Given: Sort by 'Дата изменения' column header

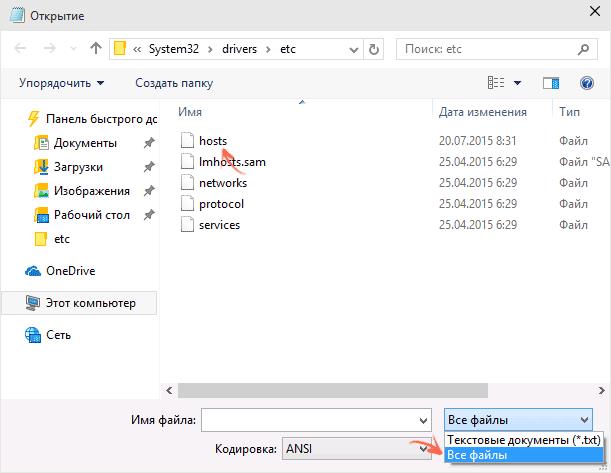Looking at the screenshot, I should point(483,112).
